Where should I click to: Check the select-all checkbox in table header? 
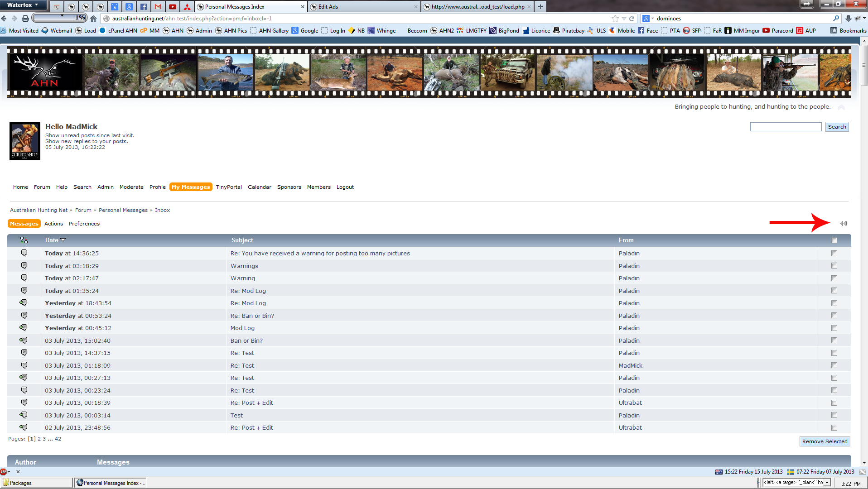pyautogui.click(x=834, y=240)
